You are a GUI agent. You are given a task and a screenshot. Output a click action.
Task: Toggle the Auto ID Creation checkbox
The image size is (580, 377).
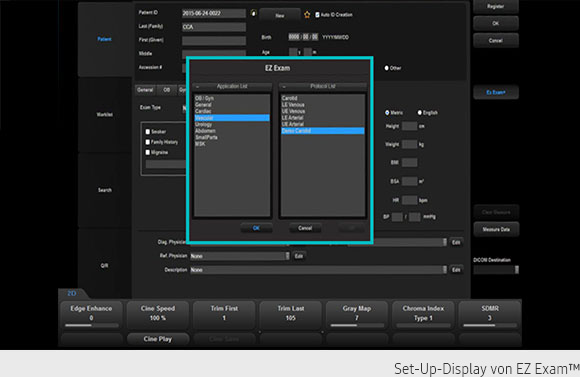317,15
